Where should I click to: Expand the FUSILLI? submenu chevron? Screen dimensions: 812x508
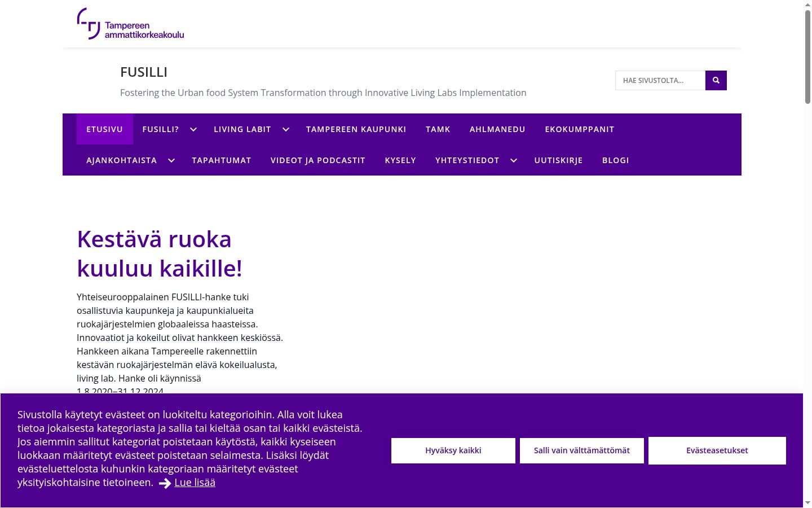pos(193,129)
